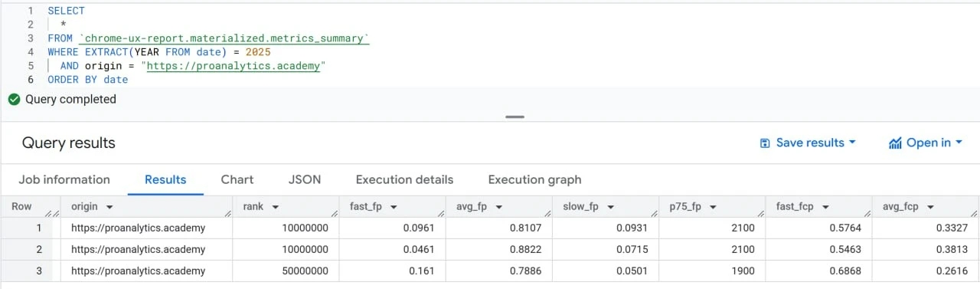Select slow_fp value 0.0501
This screenshot has width=980, height=289.
click(x=606, y=271)
